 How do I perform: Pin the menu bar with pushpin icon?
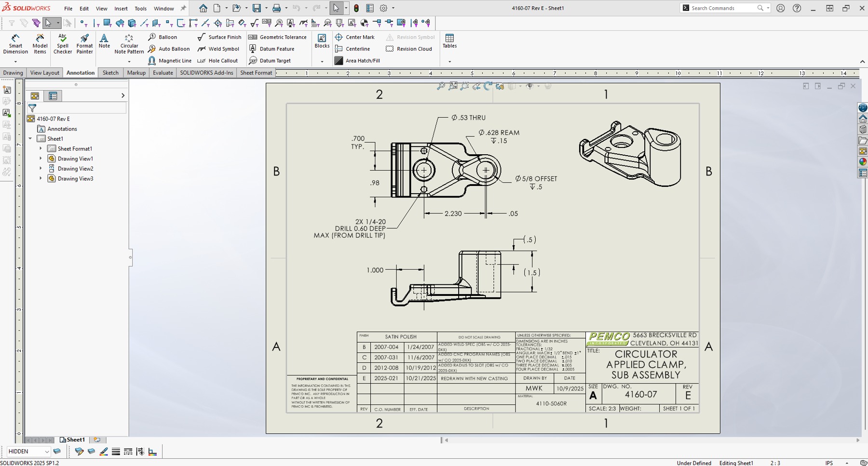click(183, 8)
